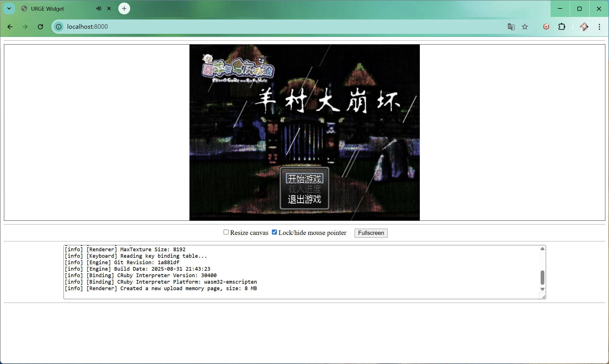Click the Pleasant Goat logo in the game
The image size is (609, 364).
(x=238, y=69)
